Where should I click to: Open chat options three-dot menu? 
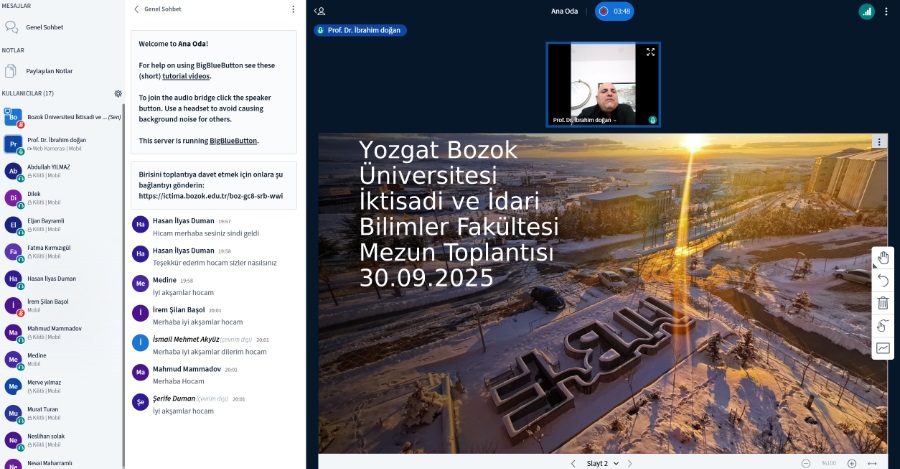tap(293, 9)
